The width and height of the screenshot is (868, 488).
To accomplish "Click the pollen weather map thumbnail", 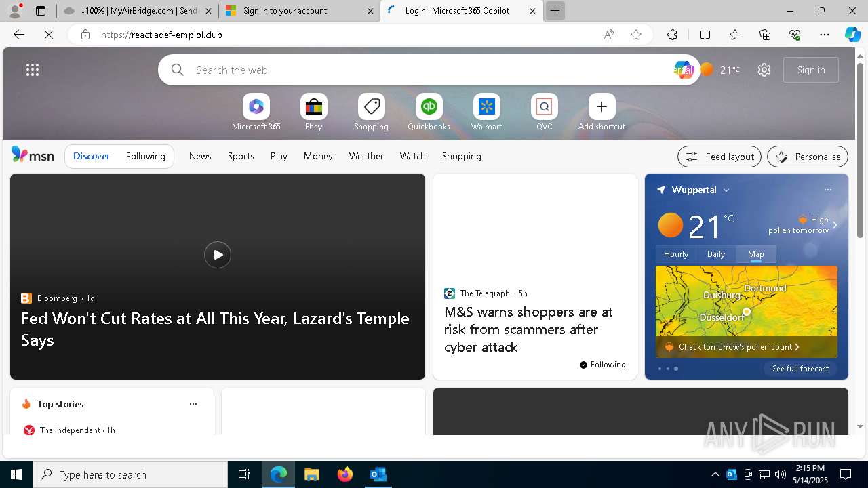I will pos(747,312).
